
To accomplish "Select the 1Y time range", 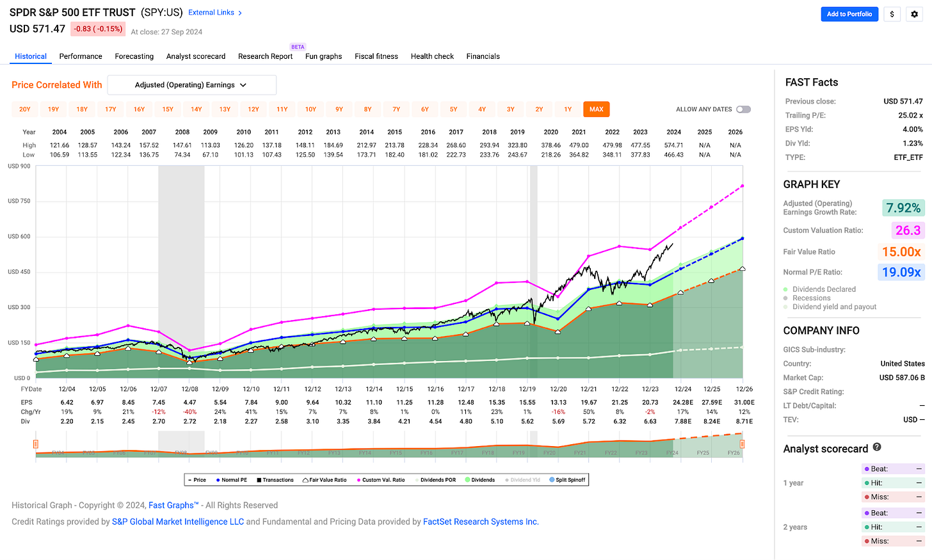I will click(568, 109).
